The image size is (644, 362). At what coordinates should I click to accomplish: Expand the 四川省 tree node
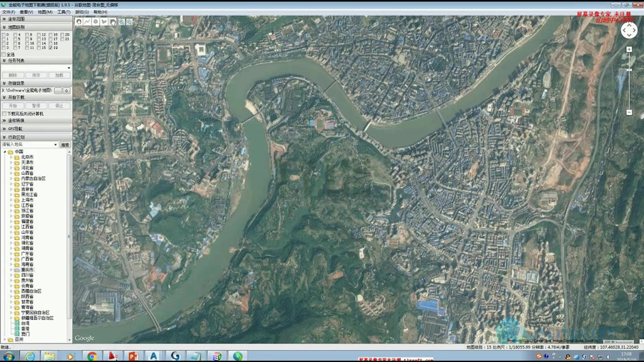coord(11,275)
